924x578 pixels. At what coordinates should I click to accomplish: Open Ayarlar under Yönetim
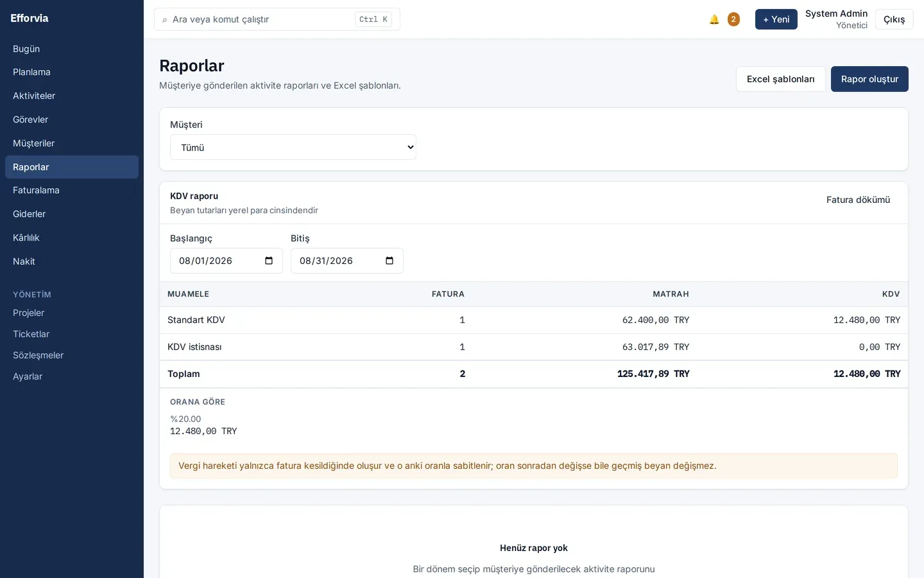click(72, 376)
